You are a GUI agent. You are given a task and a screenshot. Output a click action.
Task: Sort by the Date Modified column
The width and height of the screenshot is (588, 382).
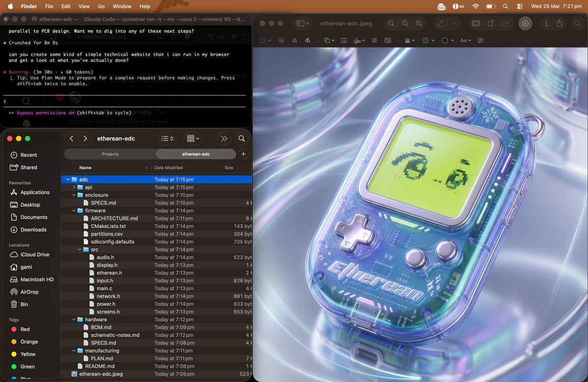pyautogui.click(x=168, y=168)
